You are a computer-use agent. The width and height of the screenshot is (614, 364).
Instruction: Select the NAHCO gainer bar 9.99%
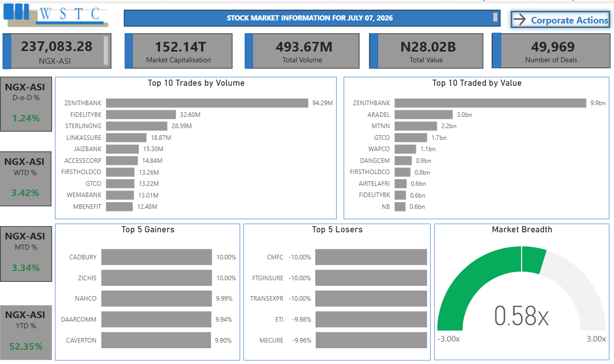pos(156,299)
